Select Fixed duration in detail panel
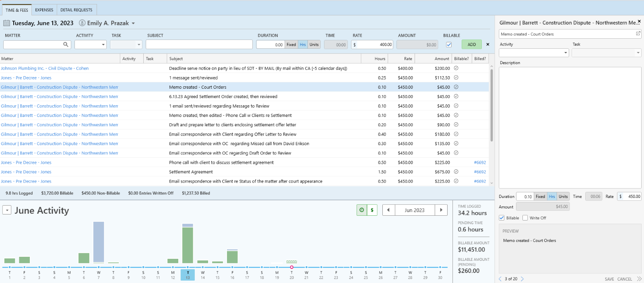 point(540,197)
